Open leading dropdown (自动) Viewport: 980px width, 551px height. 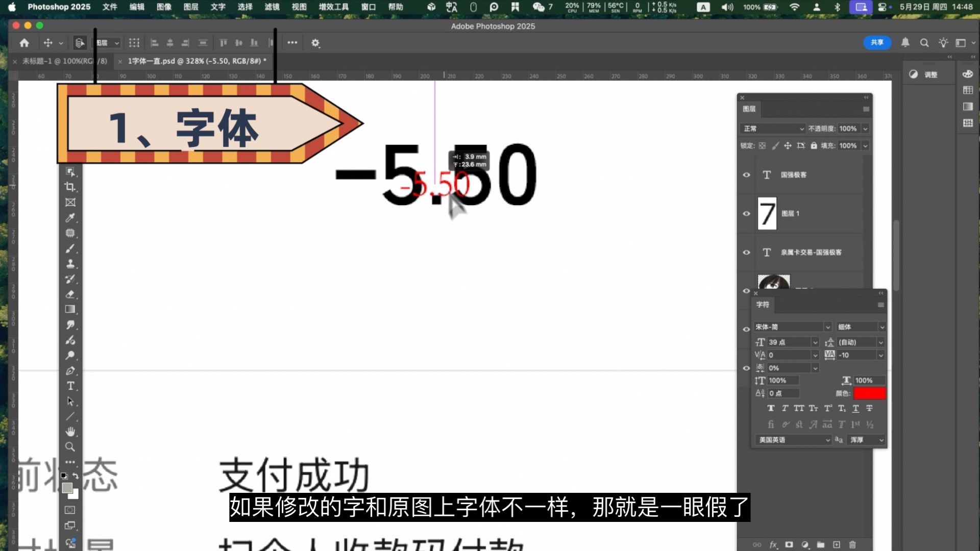point(880,342)
